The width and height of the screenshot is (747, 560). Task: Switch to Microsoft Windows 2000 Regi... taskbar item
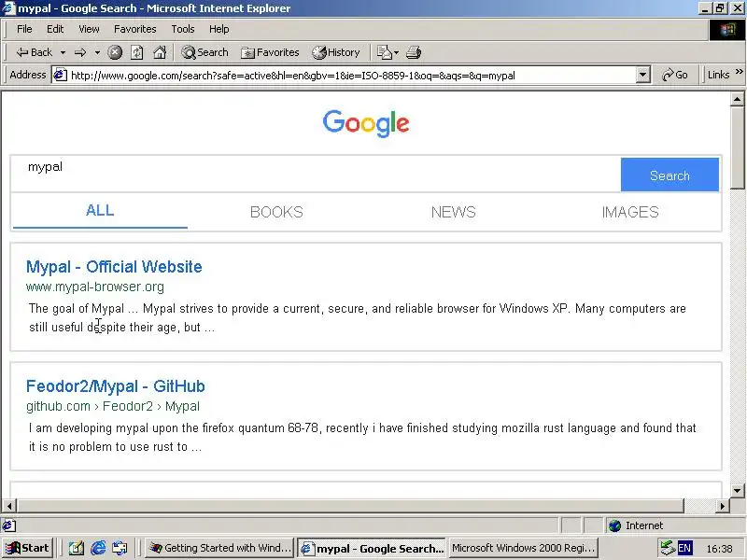523,548
